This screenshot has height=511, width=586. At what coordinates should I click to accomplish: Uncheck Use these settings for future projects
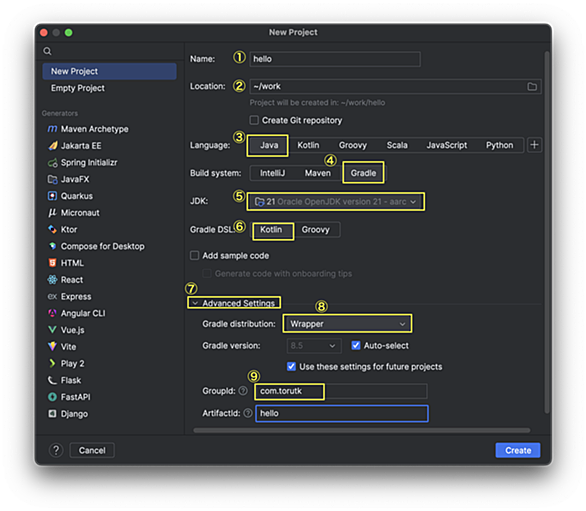(292, 367)
